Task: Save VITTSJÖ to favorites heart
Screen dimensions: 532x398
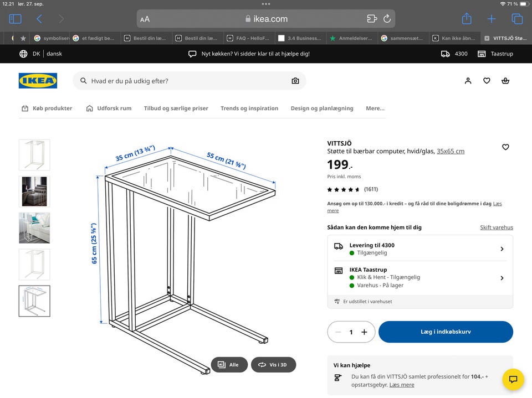Action: pyautogui.click(x=505, y=147)
